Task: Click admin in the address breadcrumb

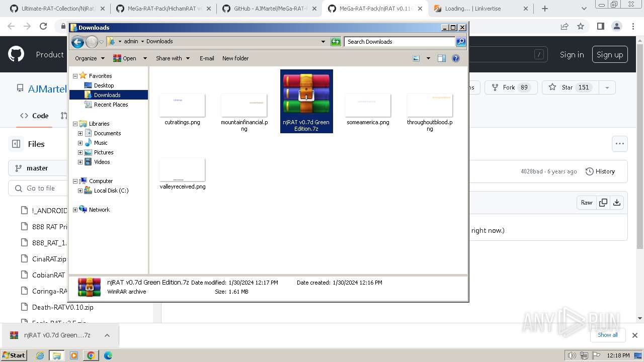Action: click(131, 42)
